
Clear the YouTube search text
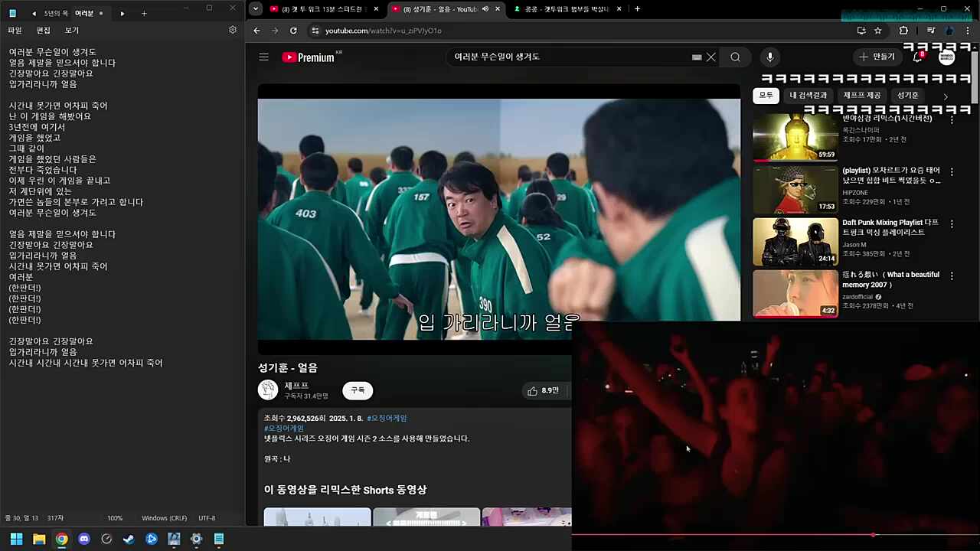tap(711, 57)
